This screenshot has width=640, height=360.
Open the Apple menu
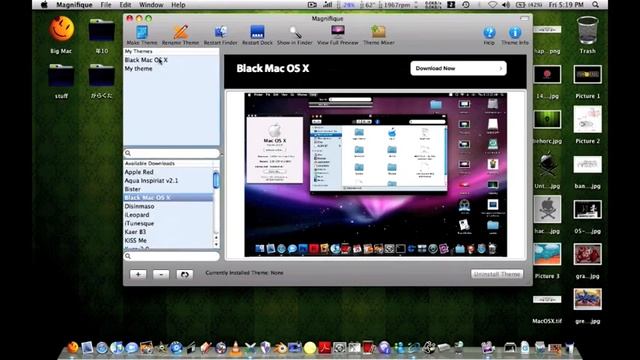click(44, 5)
